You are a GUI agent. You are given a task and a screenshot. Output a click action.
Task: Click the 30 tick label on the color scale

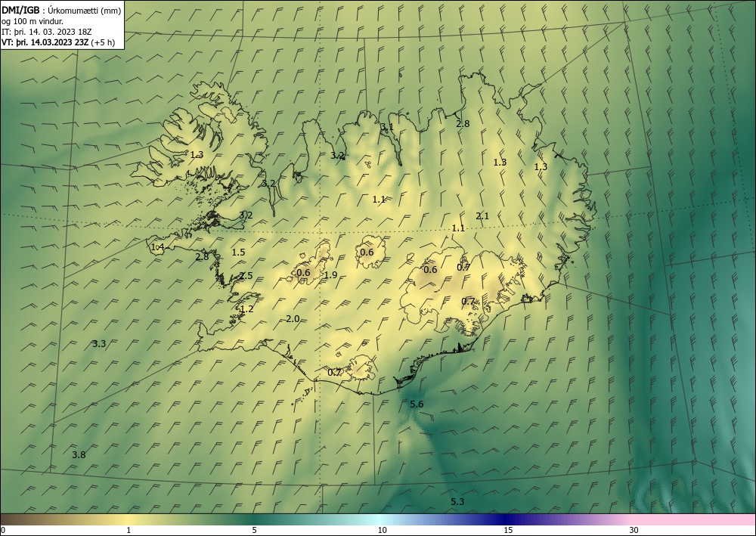[x=634, y=530]
